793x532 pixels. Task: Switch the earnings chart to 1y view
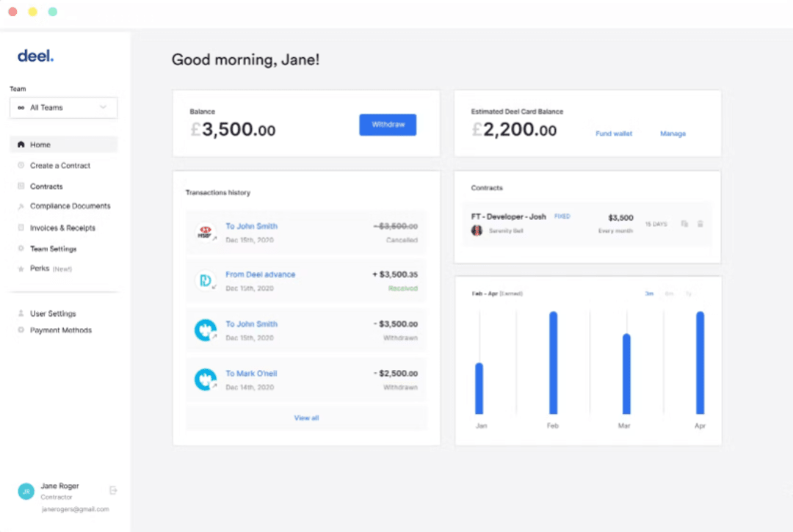(x=689, y=293)
